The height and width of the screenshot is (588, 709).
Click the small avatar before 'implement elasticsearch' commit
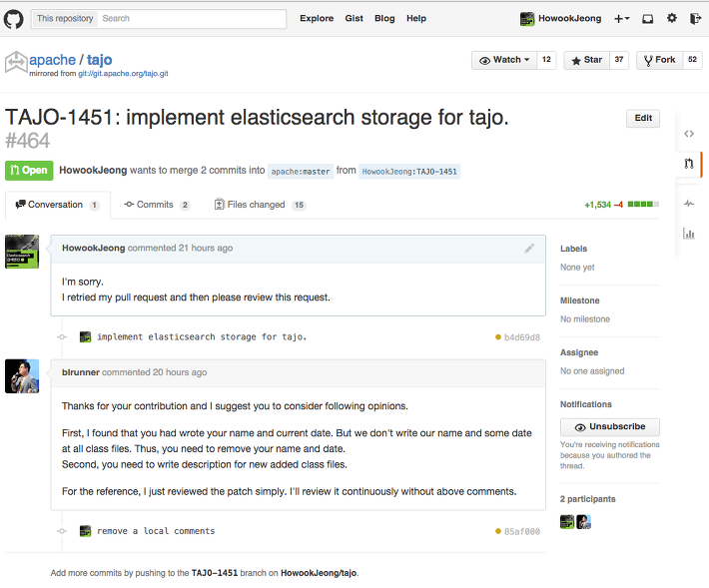pyautogui.click(x=85, y=337)
